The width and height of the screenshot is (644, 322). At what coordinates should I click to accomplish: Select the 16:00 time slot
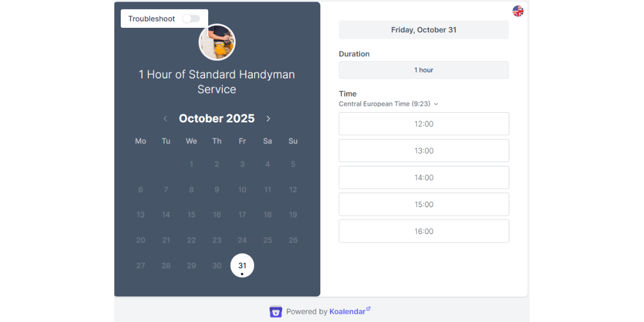click(x=423, y=231)
